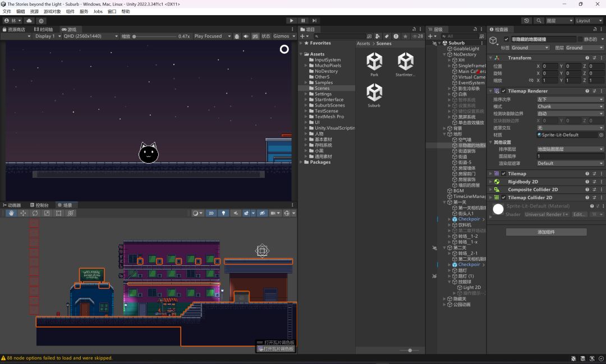Collapse the Transform component section
This screenshot has height=364, width=606.
tap(490, 58)
